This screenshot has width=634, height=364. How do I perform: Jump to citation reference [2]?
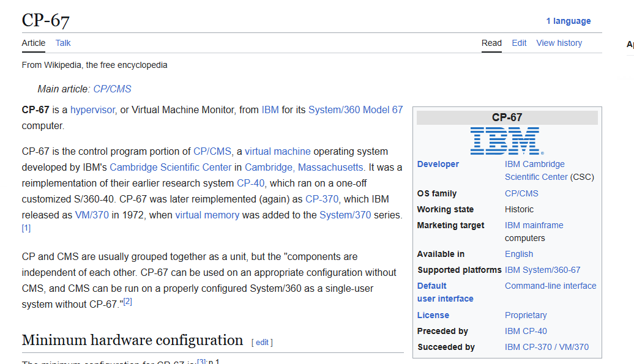[x=127, y=302]
